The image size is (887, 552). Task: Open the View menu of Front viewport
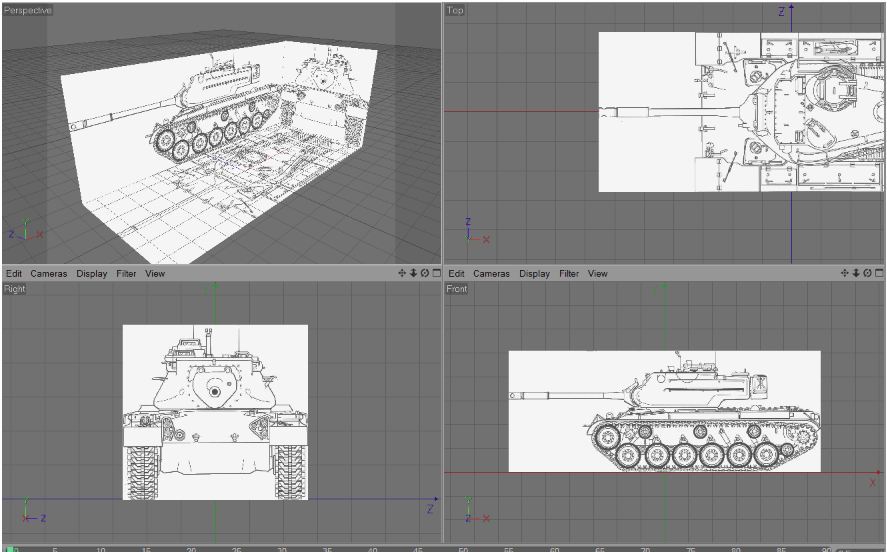(597, 274)
